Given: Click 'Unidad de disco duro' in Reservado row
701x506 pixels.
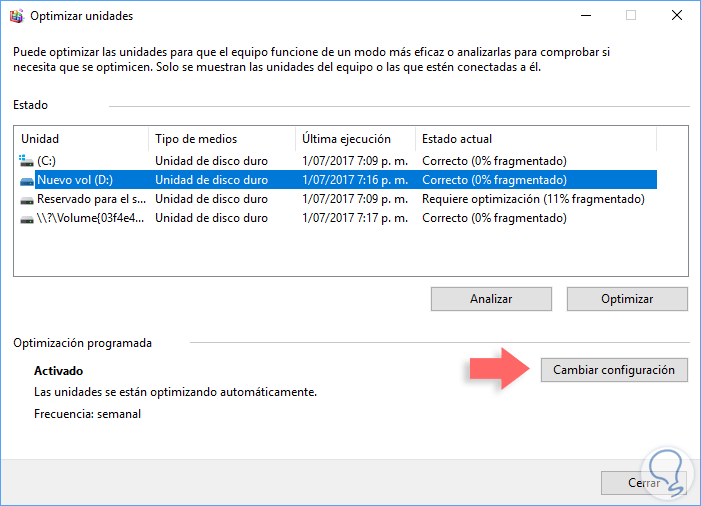Looking at the screenshot, I should pyautogui.click(x=211, y=199).
